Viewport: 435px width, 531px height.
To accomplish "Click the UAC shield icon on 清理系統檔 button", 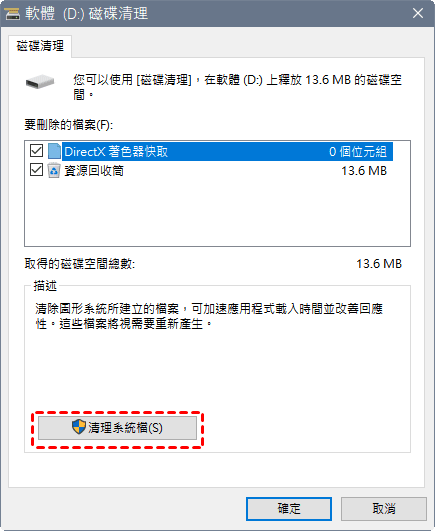I will point(79,427).
